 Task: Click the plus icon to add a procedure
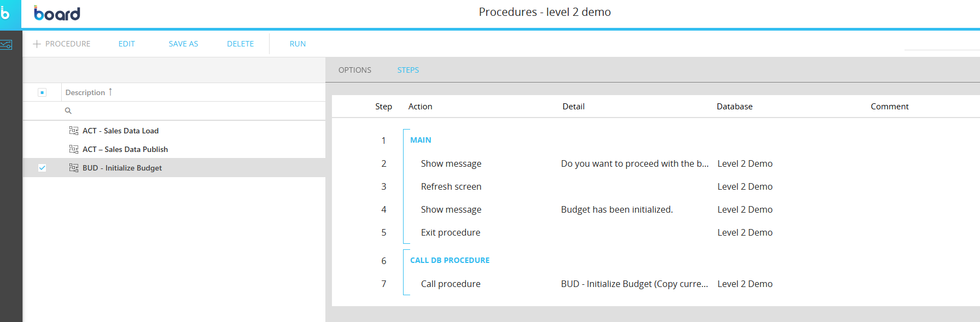point(37,44)
